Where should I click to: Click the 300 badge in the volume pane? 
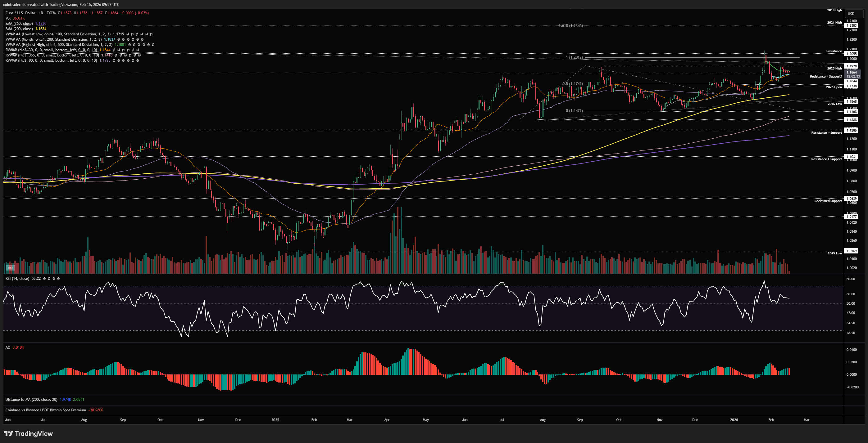point(10,268)
